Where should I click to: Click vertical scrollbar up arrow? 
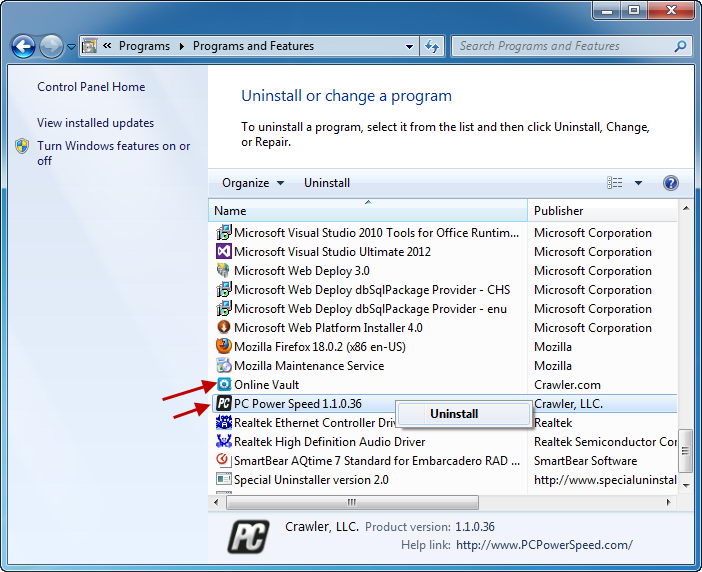tap(686, 208)
